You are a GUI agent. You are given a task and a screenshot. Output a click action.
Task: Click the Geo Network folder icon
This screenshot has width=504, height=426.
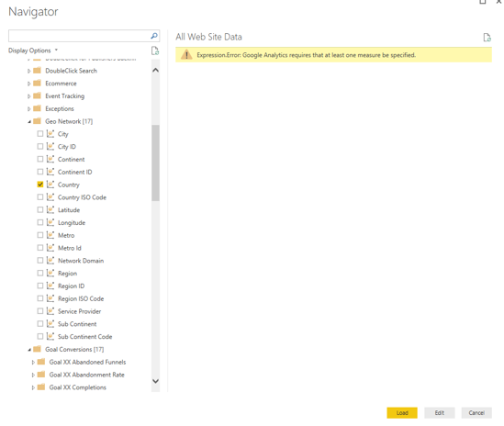pos(38,121)
